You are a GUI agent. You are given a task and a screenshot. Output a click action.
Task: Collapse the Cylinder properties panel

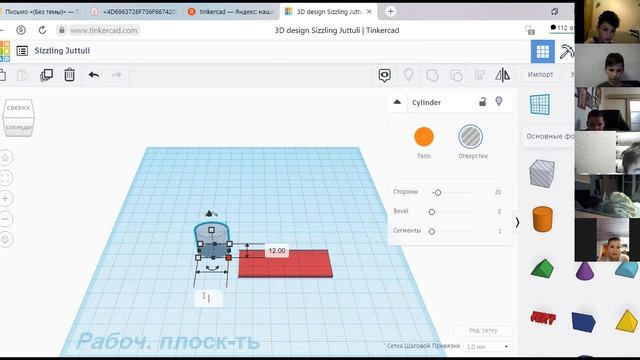pos(397,102)
